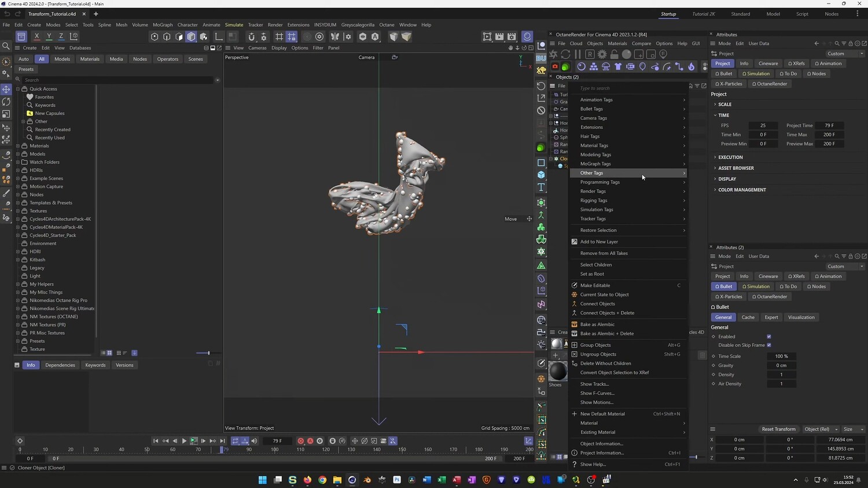Click the Record Active Objects button

click(300, 441)
